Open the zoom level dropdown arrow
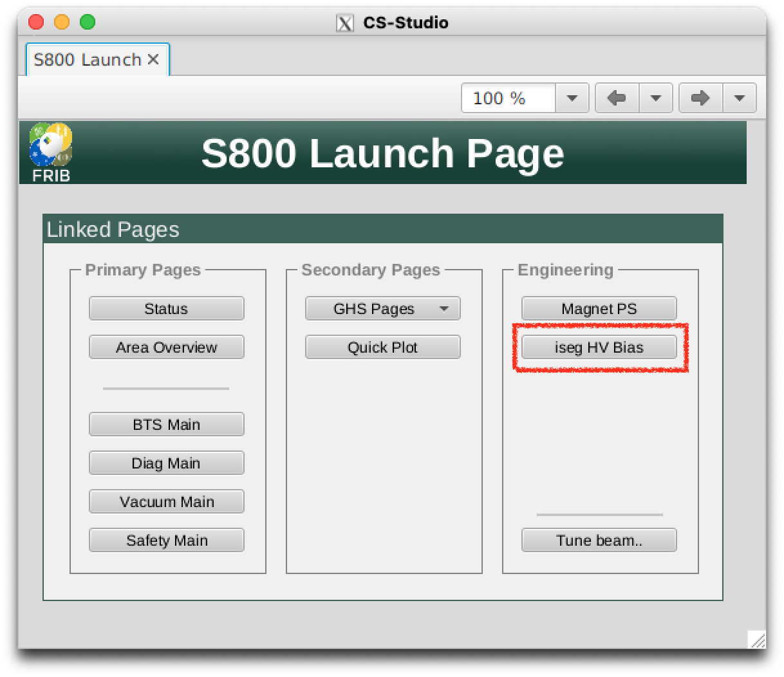The height and width of the screenshot is (677, 784). click(x=572, y=98)
